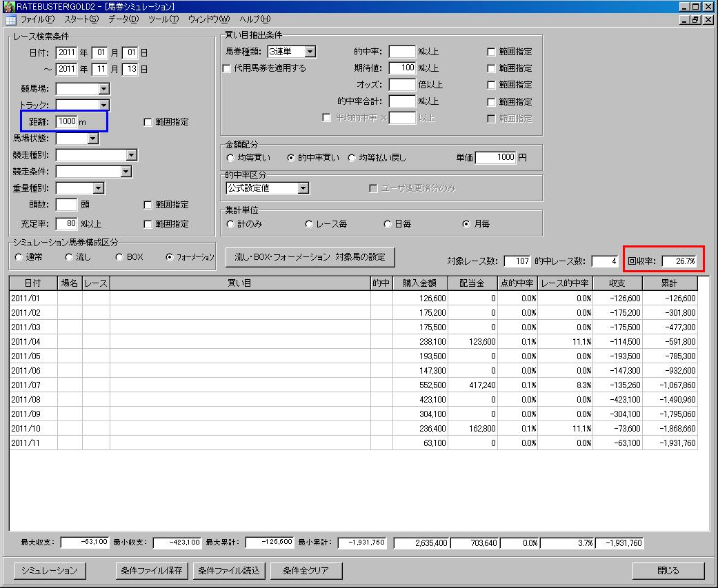Click the document icon left of ファイル menu
718x588 pixels.
(x=10, y=20)
